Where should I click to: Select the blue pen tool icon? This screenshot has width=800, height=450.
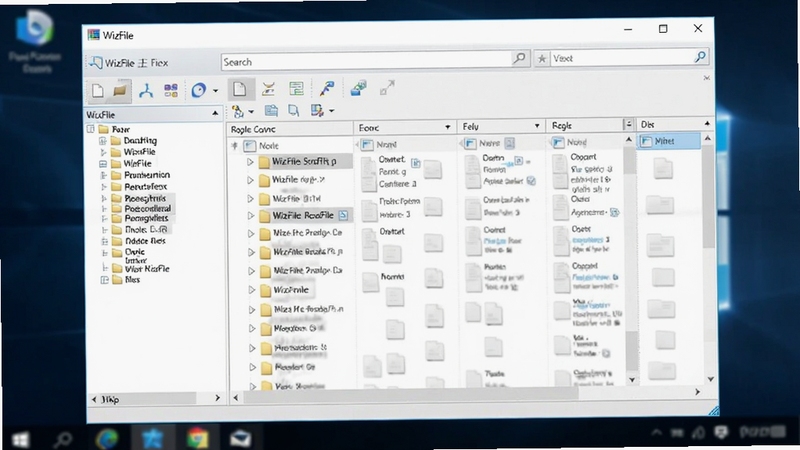click(x=327, y=88)
